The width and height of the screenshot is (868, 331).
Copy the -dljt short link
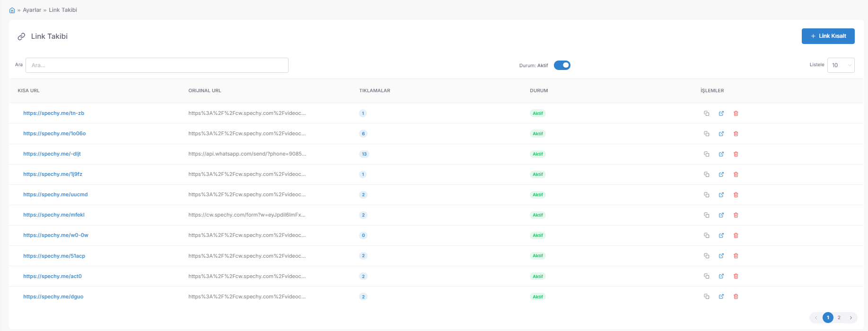(707, 154)
